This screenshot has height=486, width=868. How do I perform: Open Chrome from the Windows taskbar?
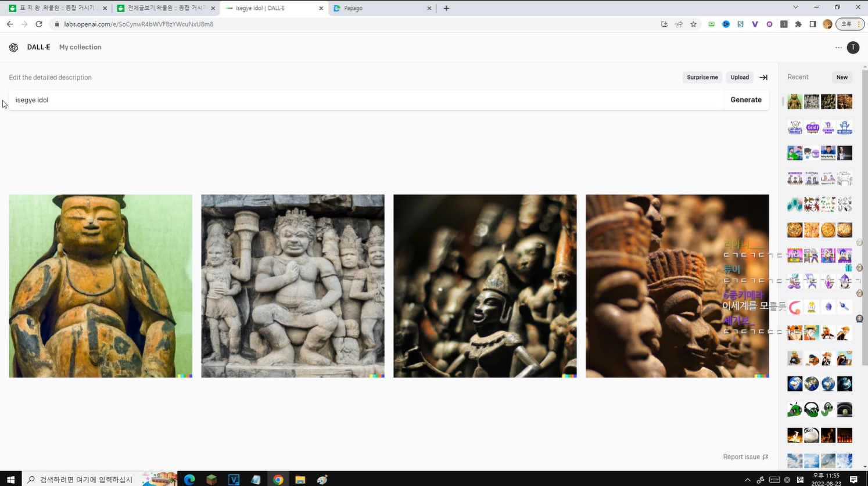click(x=278, y=480)
